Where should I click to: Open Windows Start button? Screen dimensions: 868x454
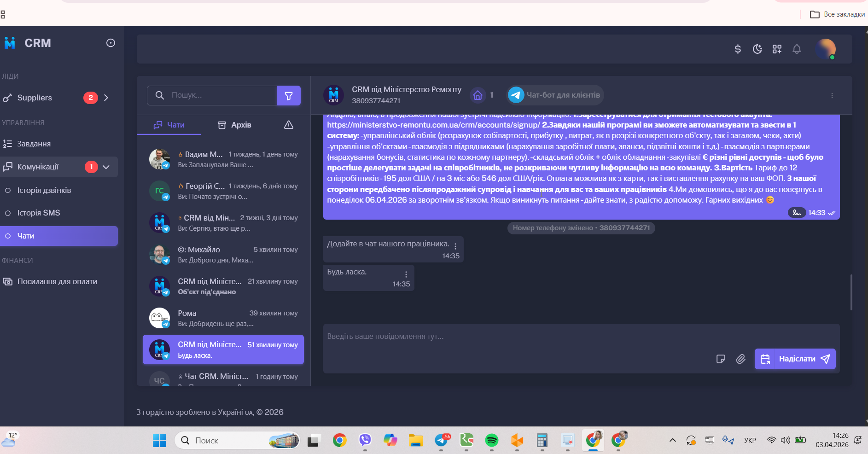[x=159, y=441]
